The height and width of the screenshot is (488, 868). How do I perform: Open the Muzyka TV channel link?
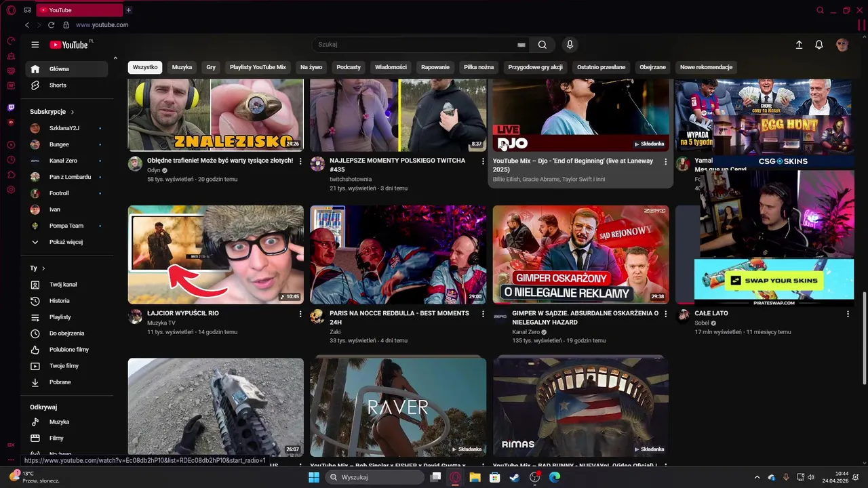coord(161,323)
